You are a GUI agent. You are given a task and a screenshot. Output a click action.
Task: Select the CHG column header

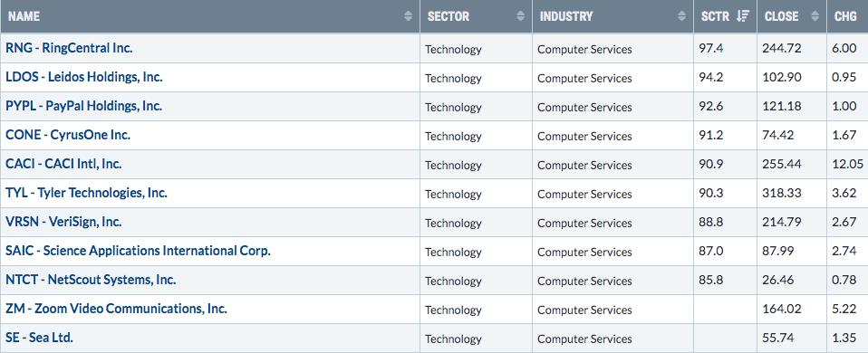[x=847, y=16]
